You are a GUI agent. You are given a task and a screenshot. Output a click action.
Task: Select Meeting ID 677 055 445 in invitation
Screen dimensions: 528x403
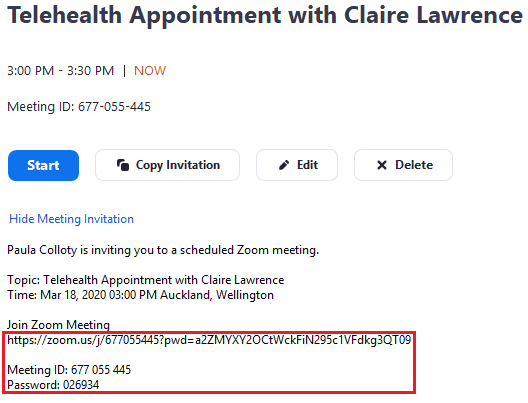[69, 370]
